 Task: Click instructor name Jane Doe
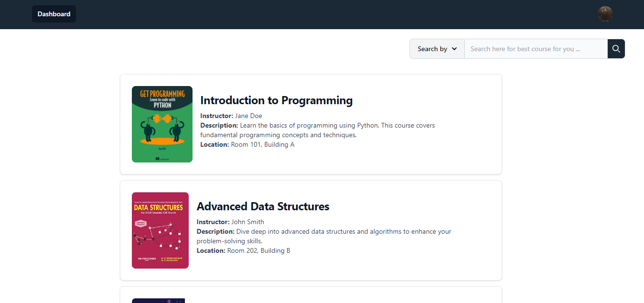(x=248, y=116)
